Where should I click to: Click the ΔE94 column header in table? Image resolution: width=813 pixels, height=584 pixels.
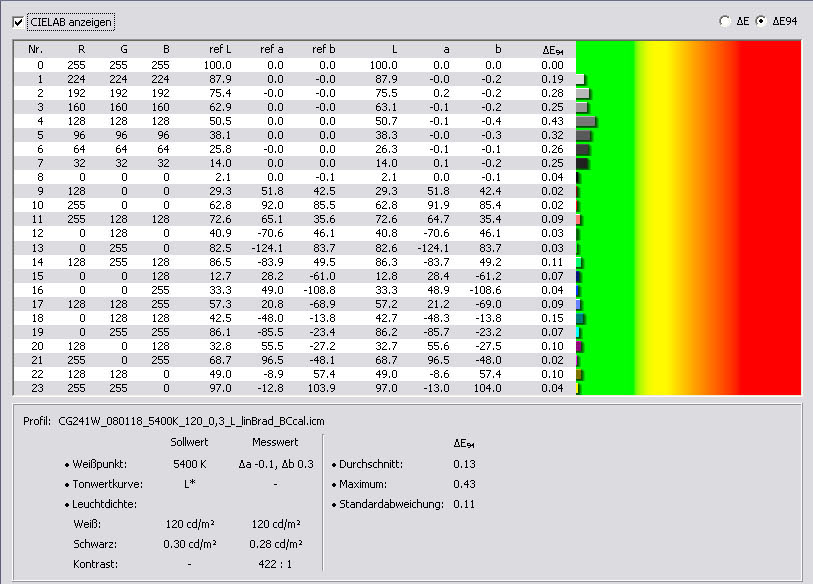553,49
